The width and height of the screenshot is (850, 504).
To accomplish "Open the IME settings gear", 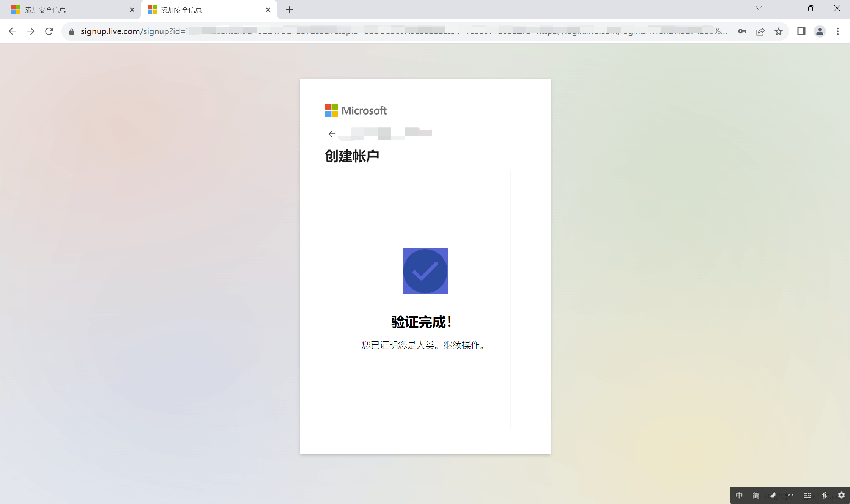I will pyautogui.click(x=842, y=495).
